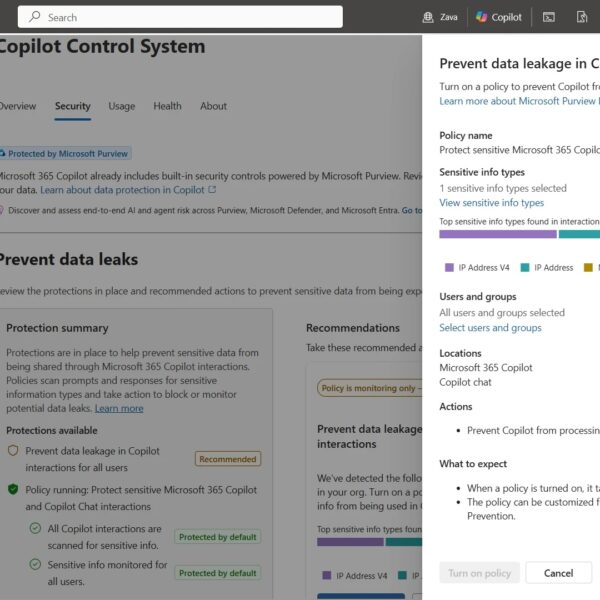Open Learn about data protection in Copilot link
Viewport: 600px width, 600px height.
point(122,190)
